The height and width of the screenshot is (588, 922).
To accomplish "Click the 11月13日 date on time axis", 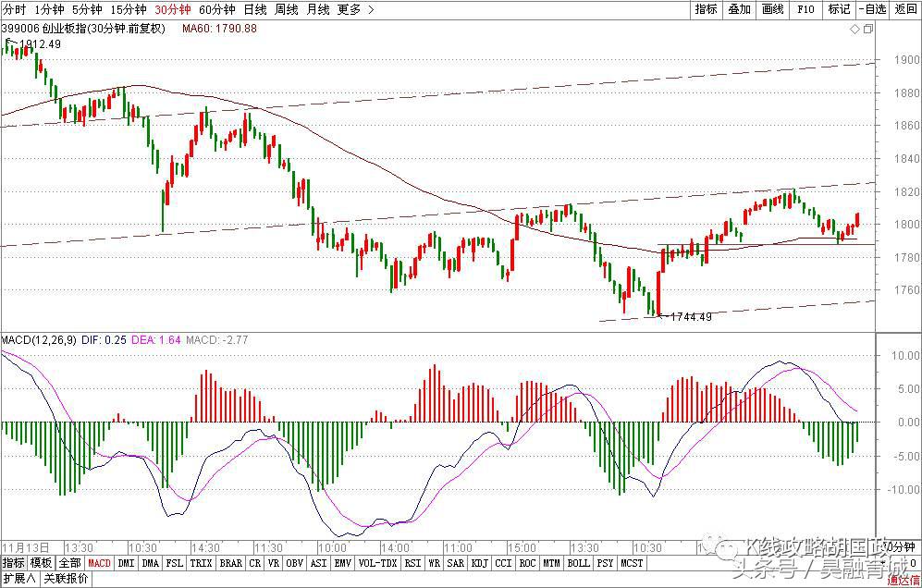I will tap(26, 548).
